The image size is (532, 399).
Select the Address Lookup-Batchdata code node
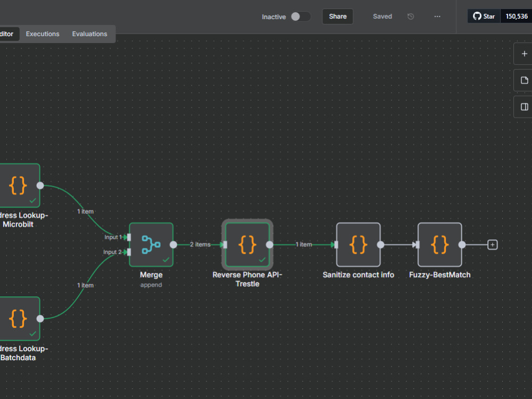19,319
